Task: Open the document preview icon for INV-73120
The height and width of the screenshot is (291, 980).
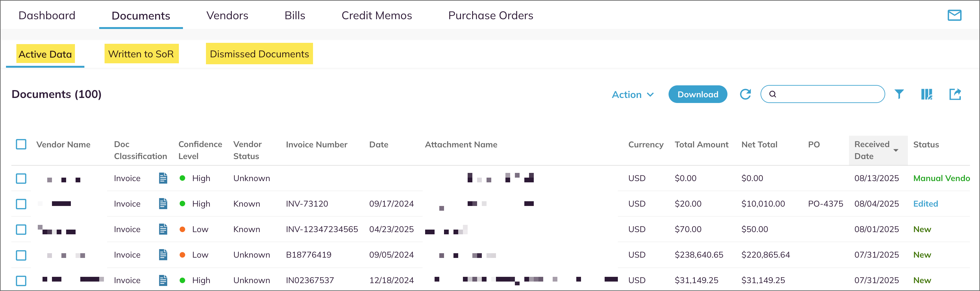Action: [x=163, y=203]
